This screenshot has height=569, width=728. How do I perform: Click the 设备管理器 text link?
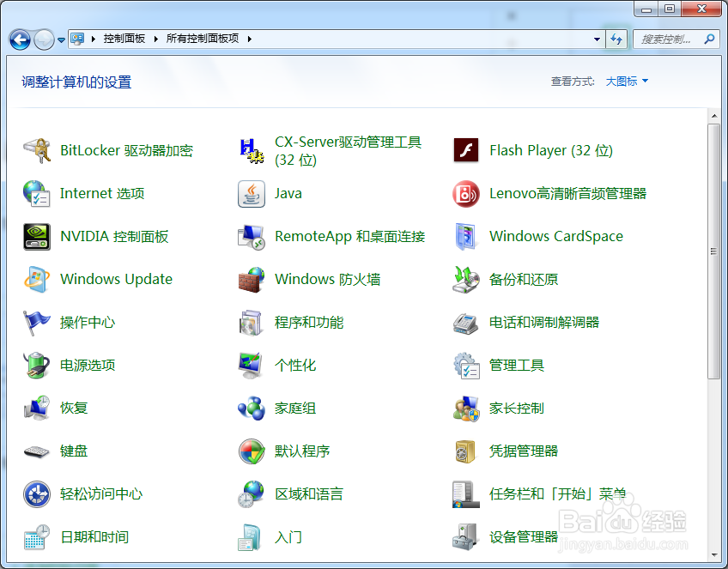click(x=524, y=537)
